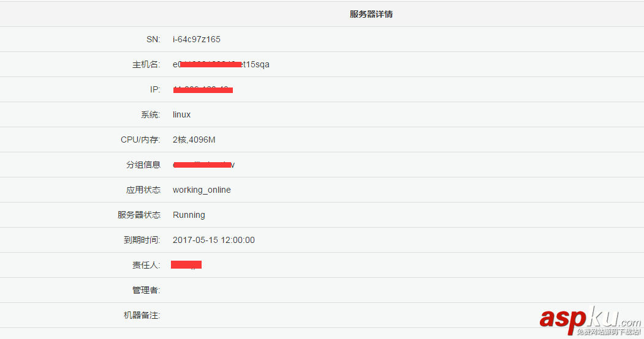The image size is (644, 339).
Task: Click the 管理者 field label
Action: click(x=146, y=290)
